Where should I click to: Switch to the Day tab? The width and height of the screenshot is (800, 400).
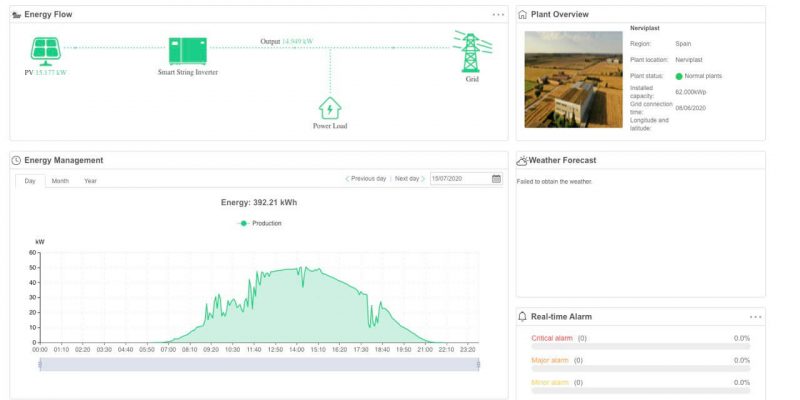coord(30,181)
